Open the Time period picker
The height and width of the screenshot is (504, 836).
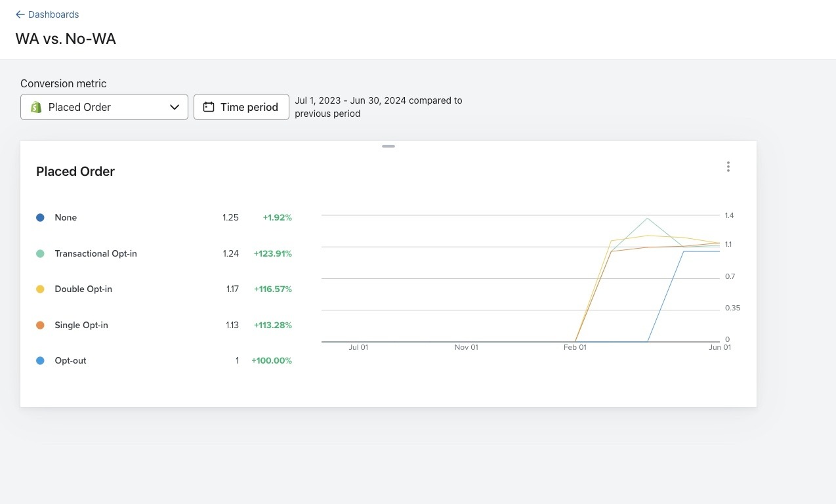point(241,107)
